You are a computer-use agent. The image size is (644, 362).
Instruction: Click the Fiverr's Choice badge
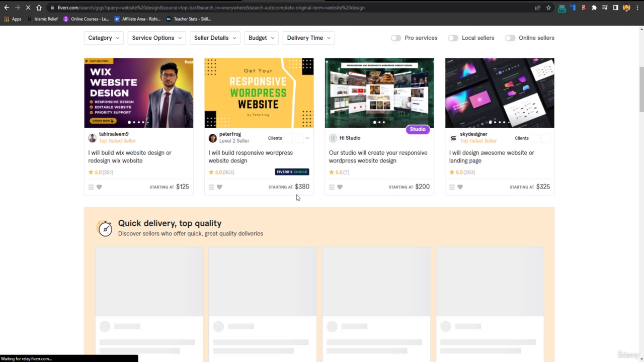point(292,172)
